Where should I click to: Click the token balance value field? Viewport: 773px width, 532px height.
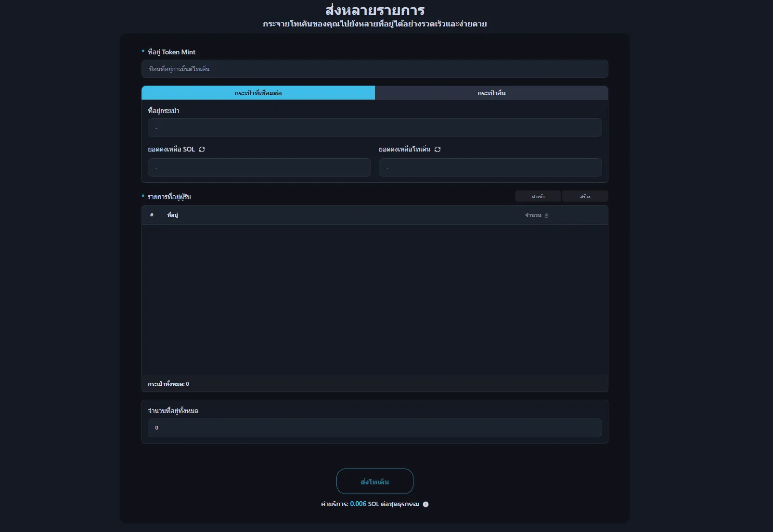(x=490, y=168)
